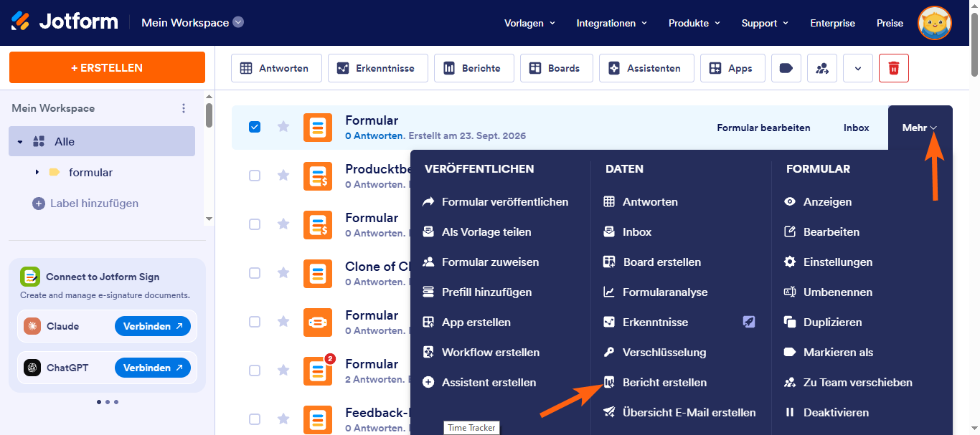The height and width of the screenshot is (435, 980).
Task: Choose Bericht erstellen
Action: point(656,383)
